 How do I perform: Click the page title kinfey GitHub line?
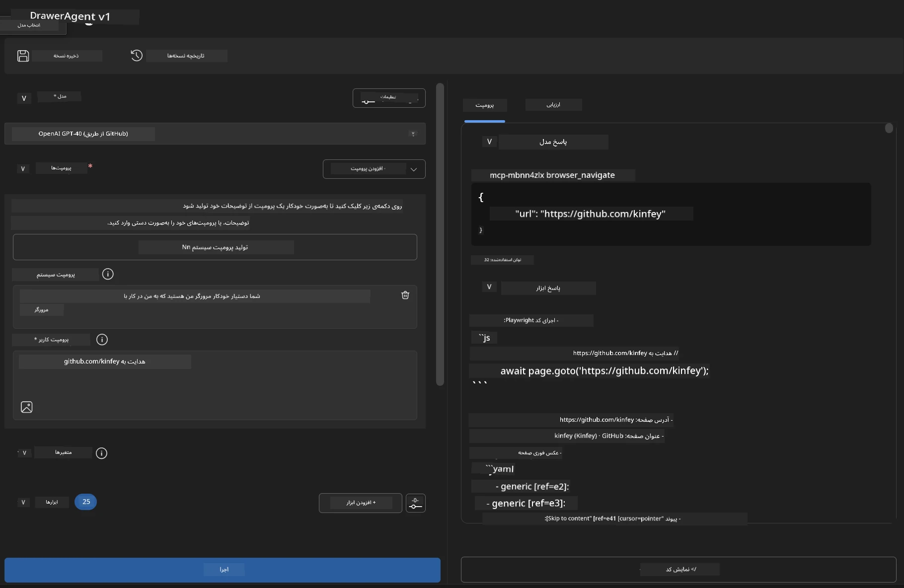(609, 436)
